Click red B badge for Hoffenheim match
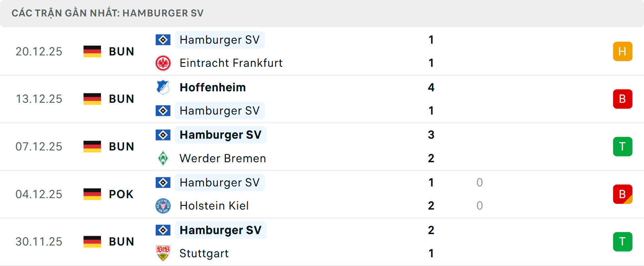This screenshot has height=266, width=644. coord(623,99)
